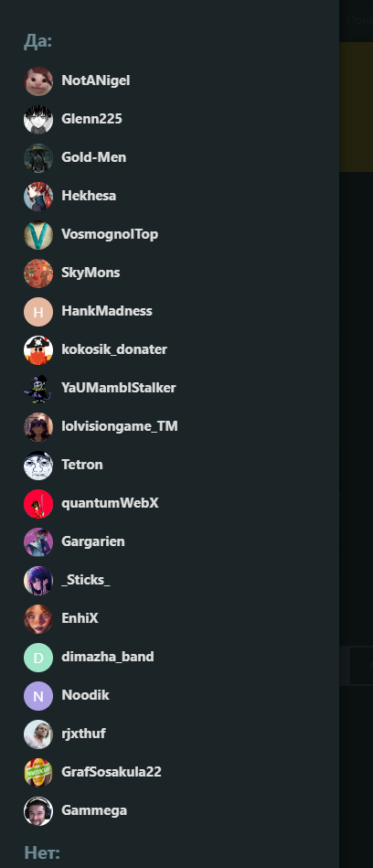The image size is (373, 868).
Task: Open the SkyMons username link
Action: tap(91, 273)
